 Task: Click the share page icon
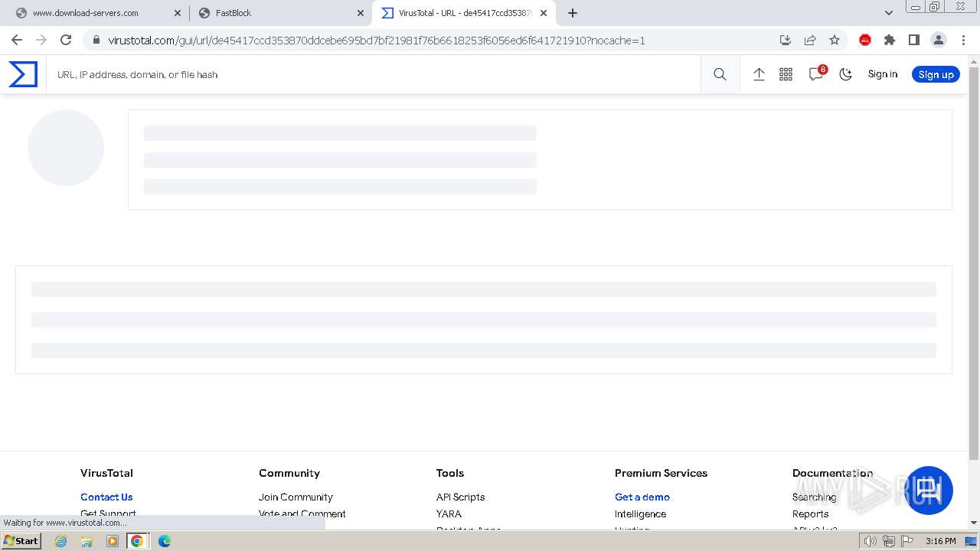(810, 40)
